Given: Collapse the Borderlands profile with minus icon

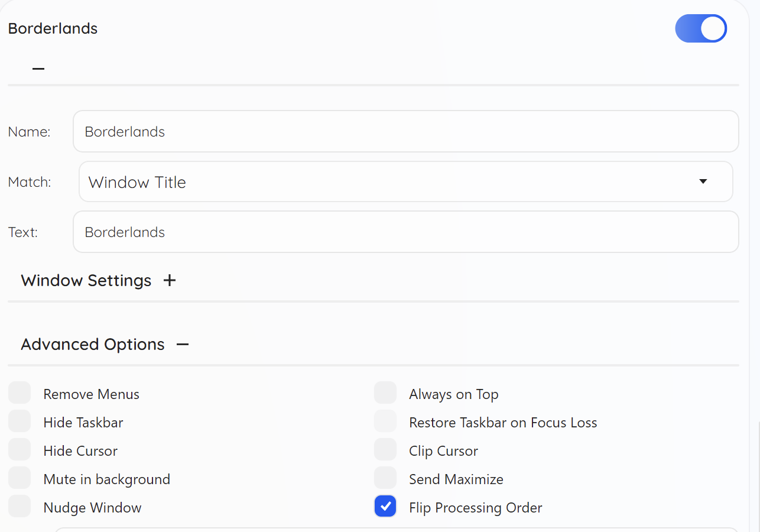Looking at the screenshot, I should click(38, 69).
